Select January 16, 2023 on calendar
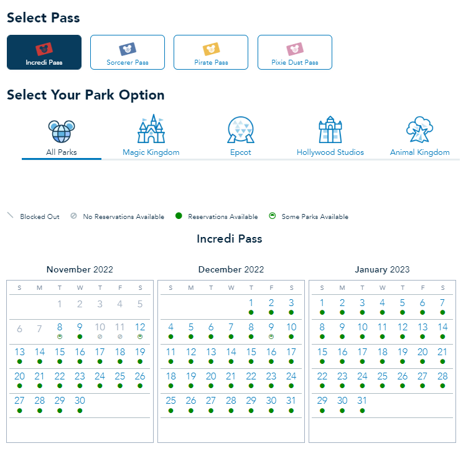Screen dimensions: 476x451 (342, 352)
